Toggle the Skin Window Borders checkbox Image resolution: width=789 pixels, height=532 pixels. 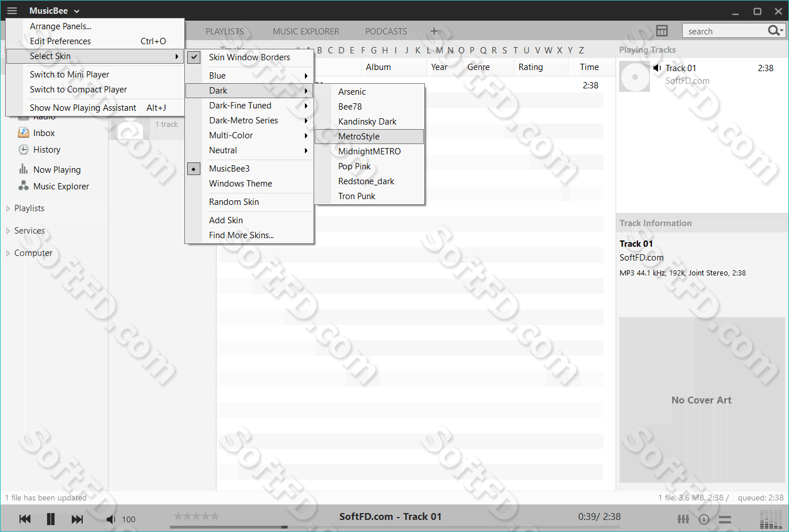point(194,57)
